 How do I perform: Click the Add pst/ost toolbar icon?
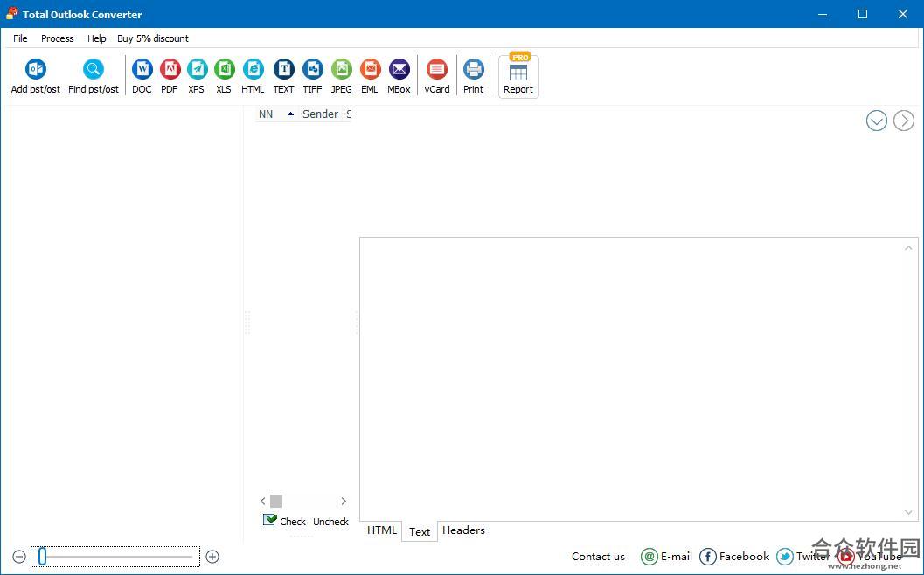click(x=35, y=70)
